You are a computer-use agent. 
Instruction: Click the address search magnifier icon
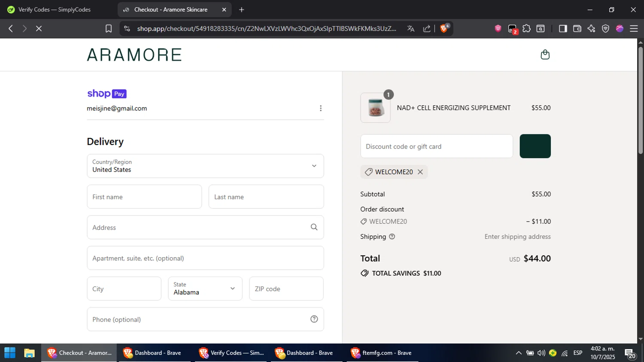[314, 227]
